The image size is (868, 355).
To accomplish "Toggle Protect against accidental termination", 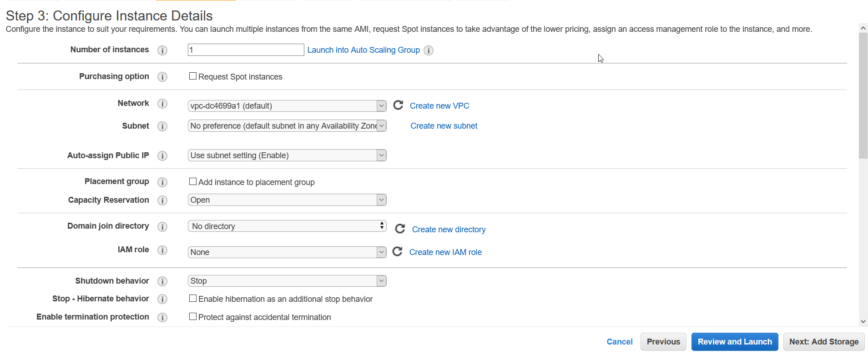I will click(x=193, y=317).
